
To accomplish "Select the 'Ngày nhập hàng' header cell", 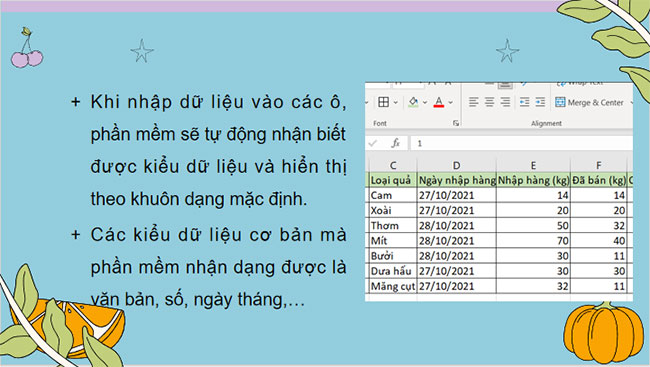I will (456, 180).
